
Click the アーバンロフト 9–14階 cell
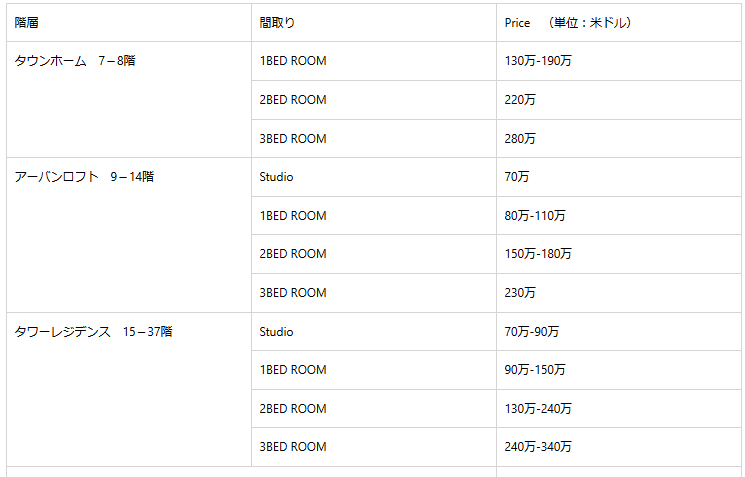[84, 177]
